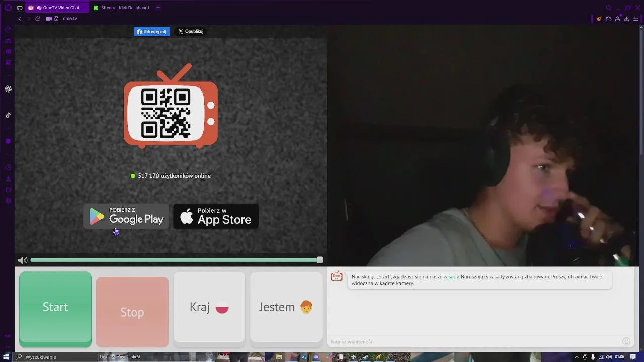Image resolution: width=644 pixels, height=362 pixels.
Task: Open the extensions puzzle toolbar icon
Action: (608, 19)
